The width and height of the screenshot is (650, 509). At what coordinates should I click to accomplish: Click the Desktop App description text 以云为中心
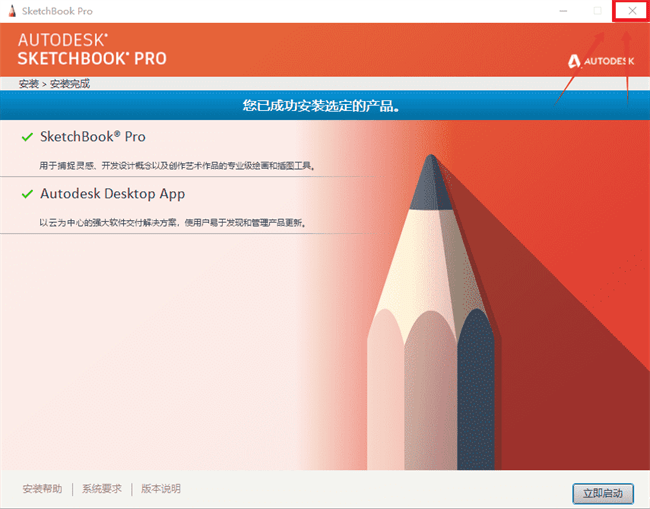click(x=173, y=223)
